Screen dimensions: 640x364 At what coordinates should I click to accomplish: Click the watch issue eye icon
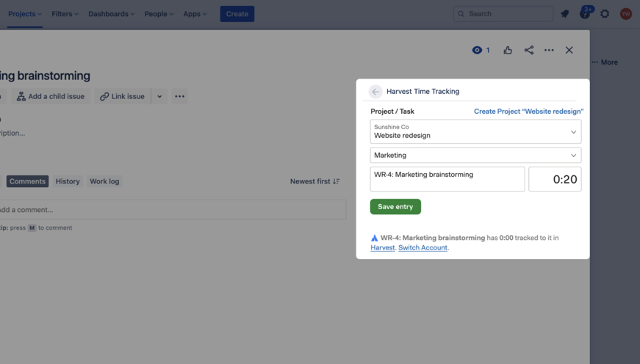[x=477, y=50]
